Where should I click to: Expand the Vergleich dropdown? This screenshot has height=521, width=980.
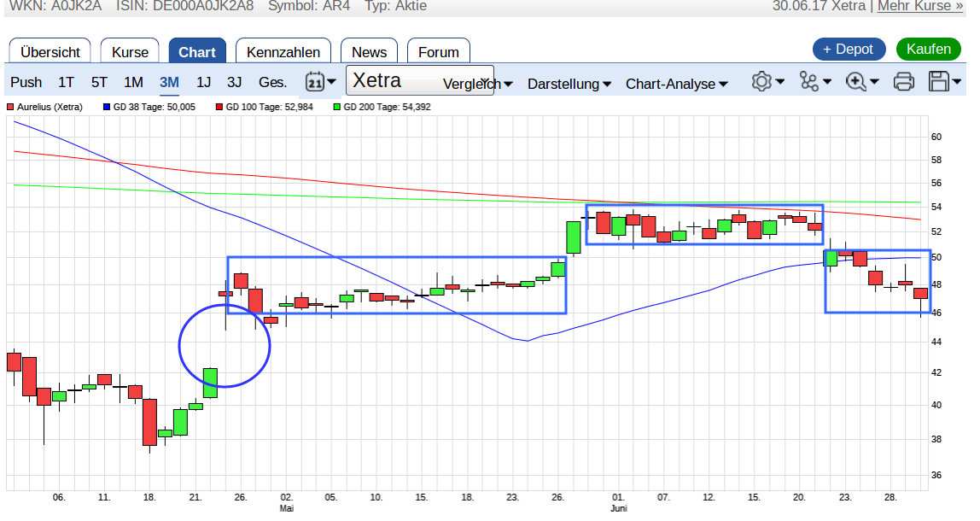(x=478, y=84)
